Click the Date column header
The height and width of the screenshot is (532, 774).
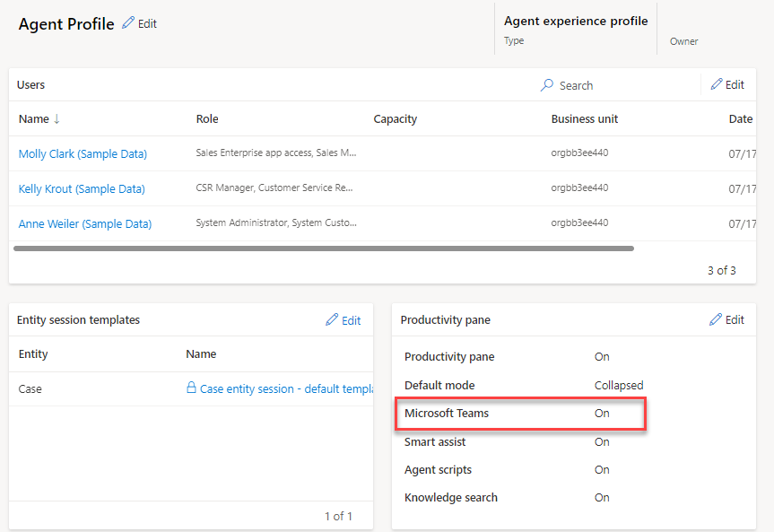point(741,119)
